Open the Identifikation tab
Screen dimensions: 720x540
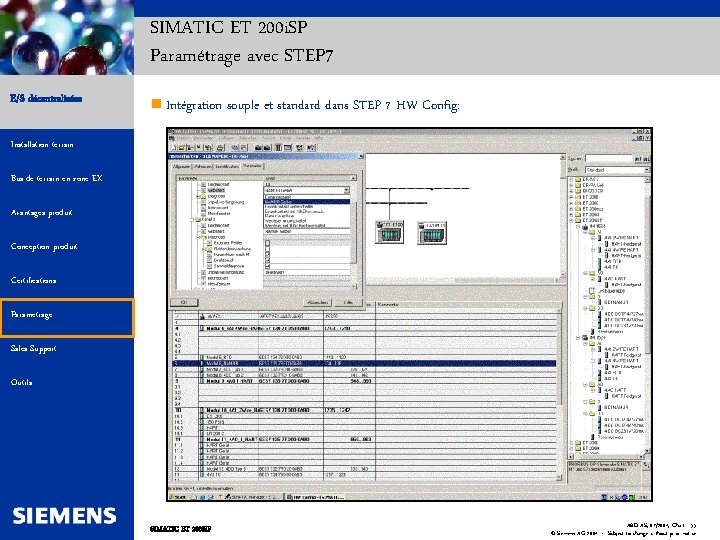coord(227,167)
